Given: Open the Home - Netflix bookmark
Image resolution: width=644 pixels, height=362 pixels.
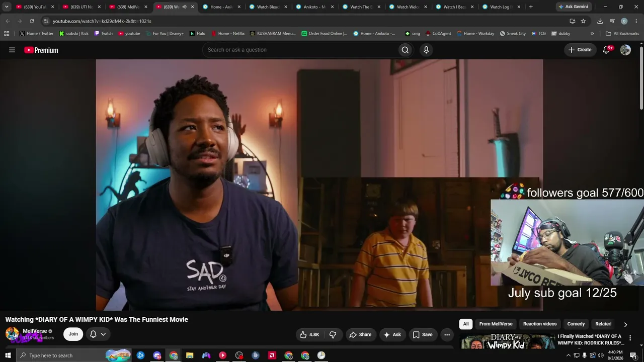Looking at the screenshot, I should pos(228,34).
